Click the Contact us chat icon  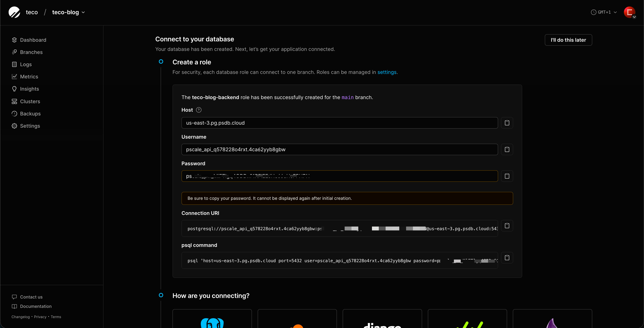[14, 297]
